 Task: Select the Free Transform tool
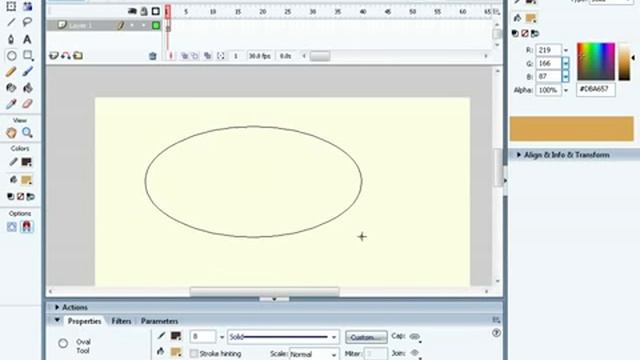tap(11, 6)
